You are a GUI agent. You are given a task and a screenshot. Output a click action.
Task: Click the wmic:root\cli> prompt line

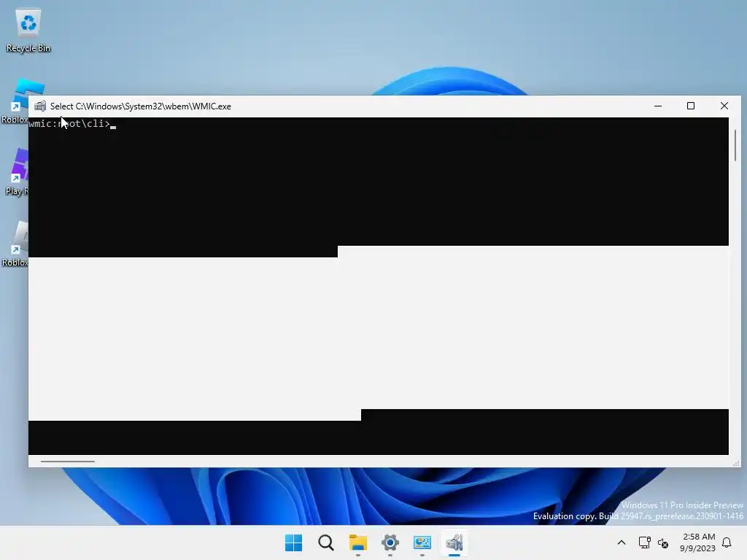tap(72, 124)
